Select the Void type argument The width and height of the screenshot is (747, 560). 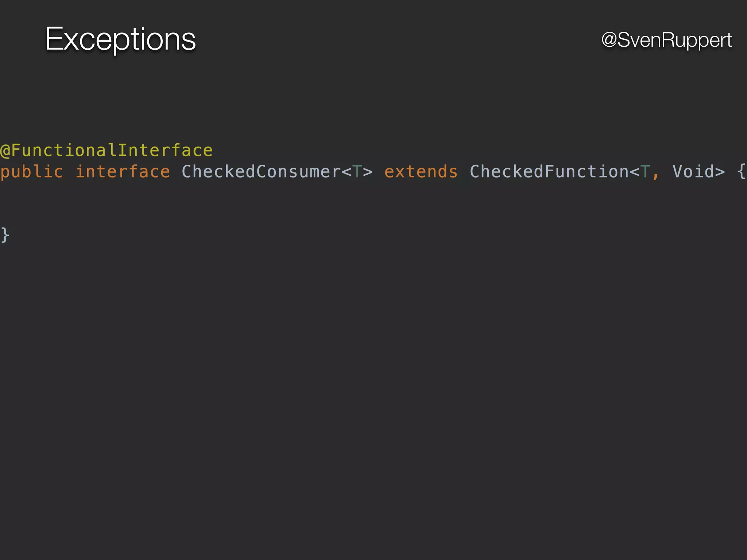(x=693, y=172)
